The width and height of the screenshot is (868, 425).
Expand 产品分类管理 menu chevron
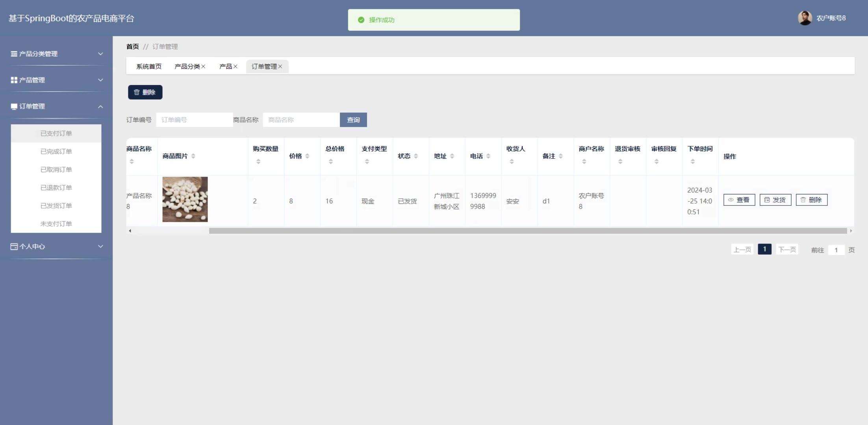coord(100,54)
